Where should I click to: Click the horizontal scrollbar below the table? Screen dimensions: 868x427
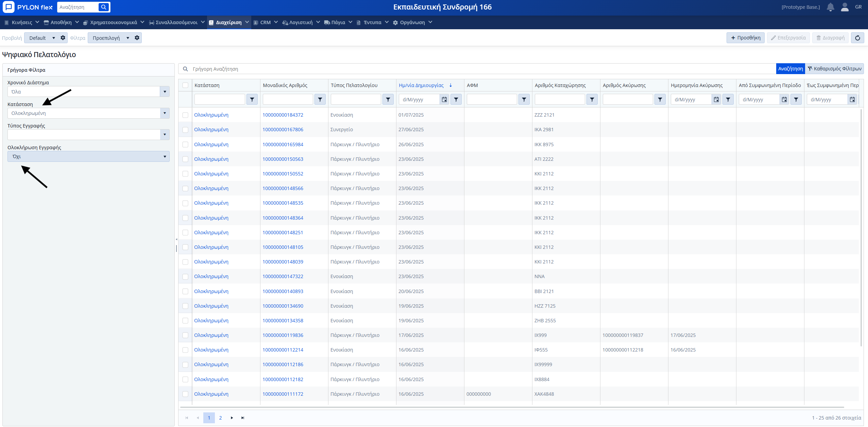coord(512,407)
